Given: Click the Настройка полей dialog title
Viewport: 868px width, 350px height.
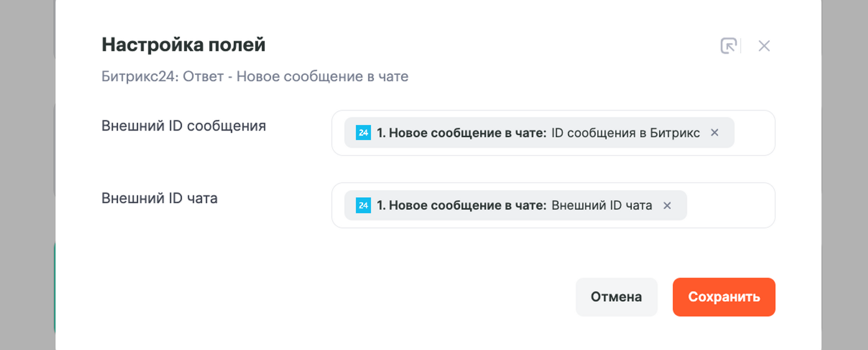Looking at the screenshot, I should tap(183, 44).
